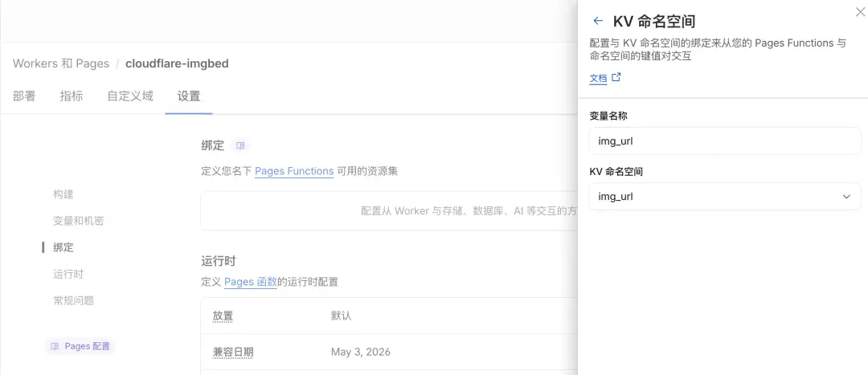868x375 pixels.
Task: Open the 文档 documentation link
Action: tap(598, 79)
